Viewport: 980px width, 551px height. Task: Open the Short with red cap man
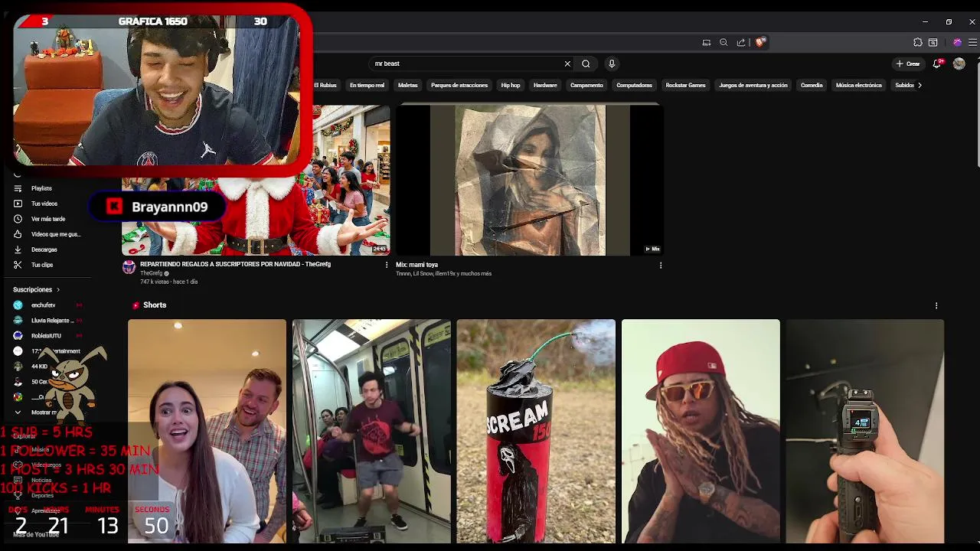tap(701, 431)
